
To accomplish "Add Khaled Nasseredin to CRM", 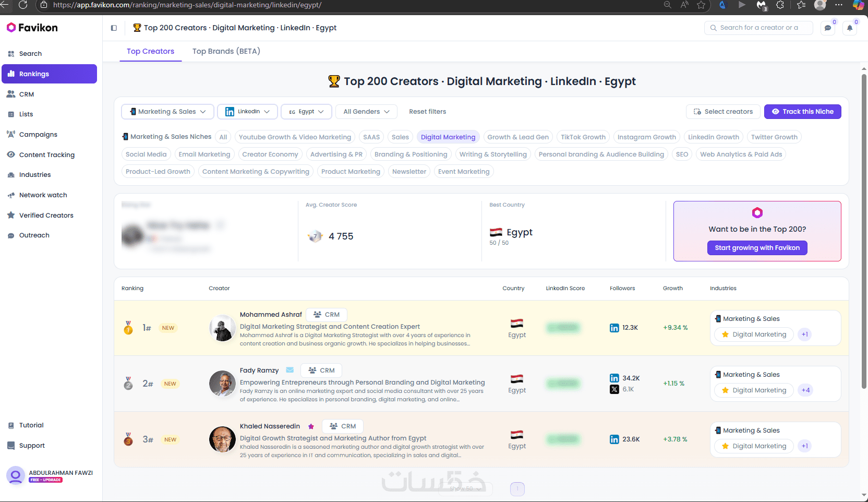I will (343, 426).
